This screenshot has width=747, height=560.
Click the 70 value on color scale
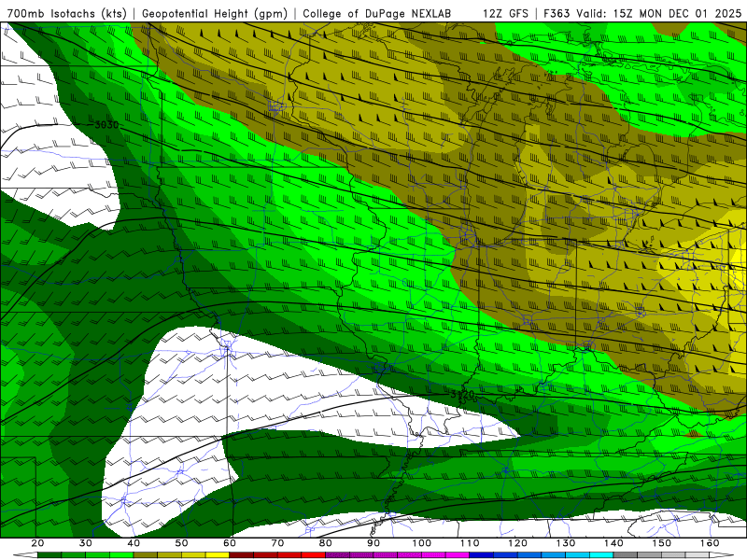click(x=277, y=543)
